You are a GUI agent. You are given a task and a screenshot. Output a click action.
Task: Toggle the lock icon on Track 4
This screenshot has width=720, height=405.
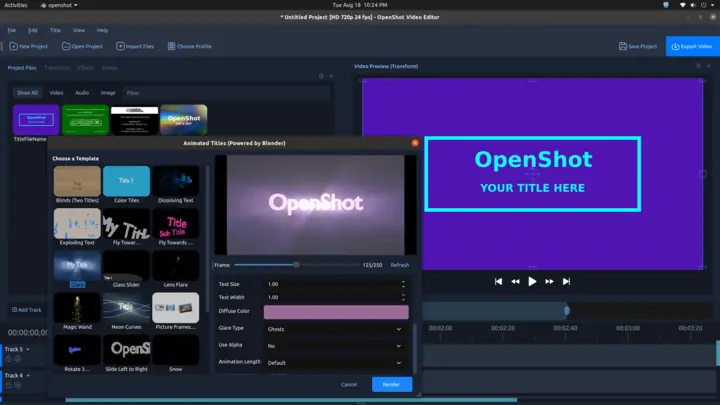click(9, 385)
